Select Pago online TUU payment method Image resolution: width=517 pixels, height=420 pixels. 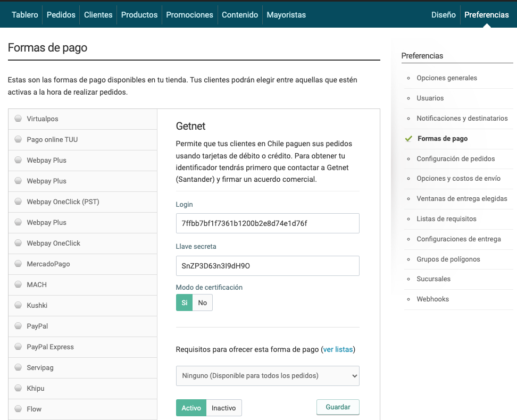click(83, 140)
